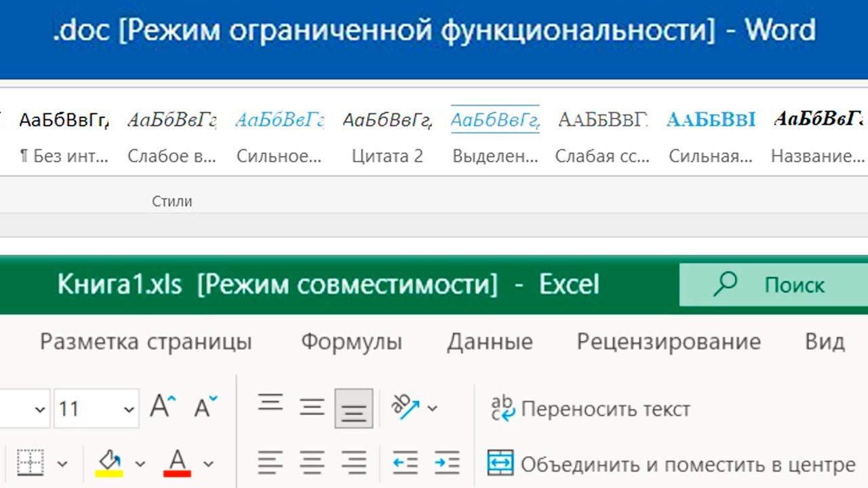Click the text orientation icon
Viewport: 868px width, 488px height.
406,407
